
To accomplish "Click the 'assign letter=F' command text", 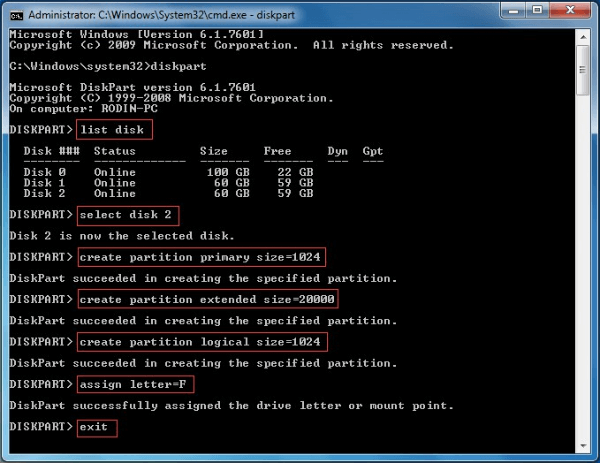I will coord(133,384).
